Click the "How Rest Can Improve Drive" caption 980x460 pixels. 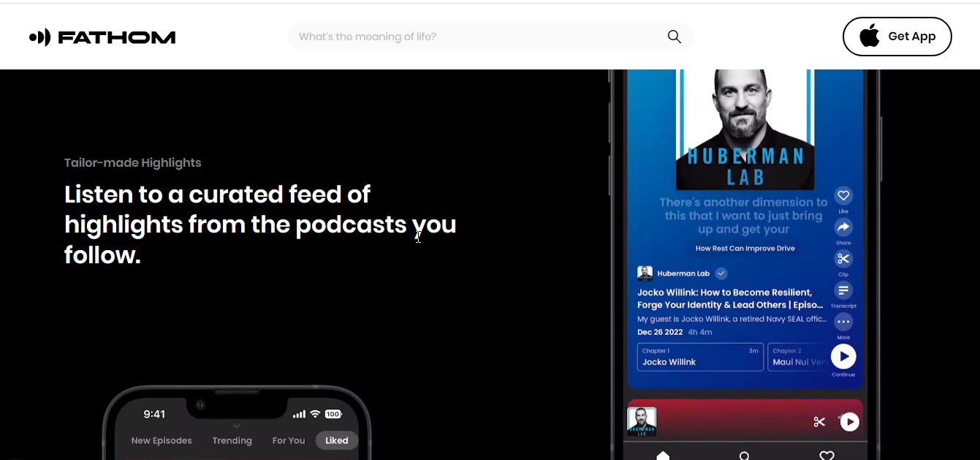pyautogui.click(x=745, y=248)
